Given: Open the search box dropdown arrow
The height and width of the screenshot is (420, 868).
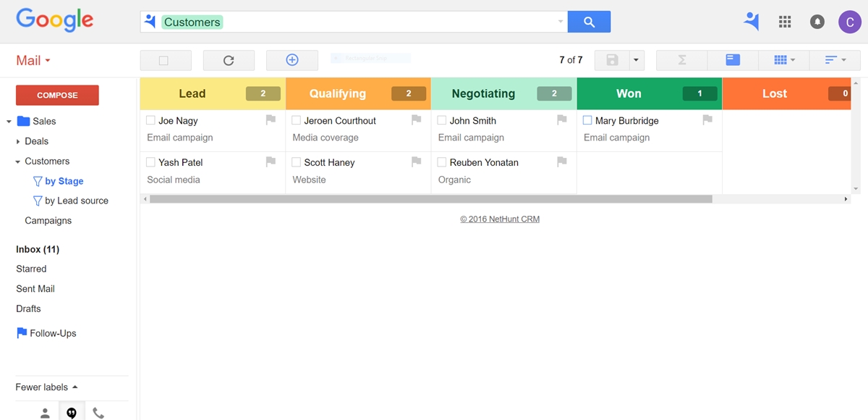Looking at the screenshot, I should tap(561, 22).
